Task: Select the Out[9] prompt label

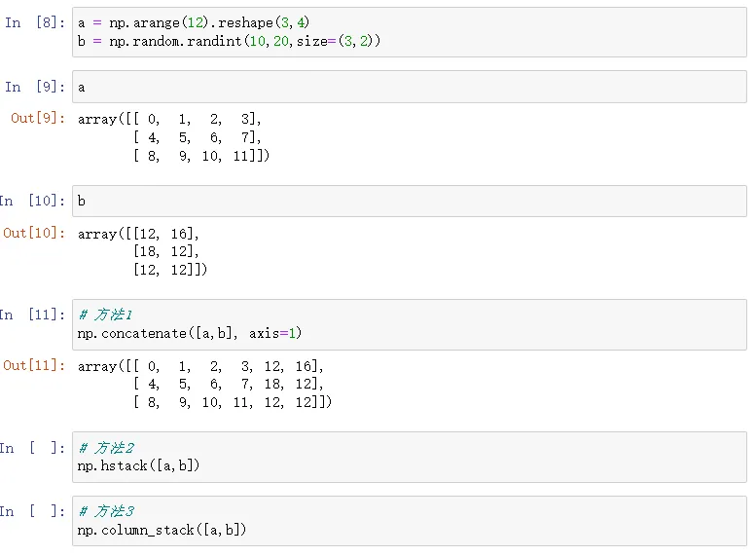Action: 38,119
